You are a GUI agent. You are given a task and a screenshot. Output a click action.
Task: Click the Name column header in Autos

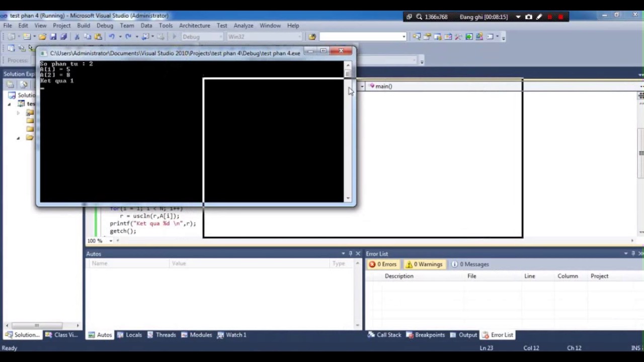pyautogui.click(x=100, y=263)
